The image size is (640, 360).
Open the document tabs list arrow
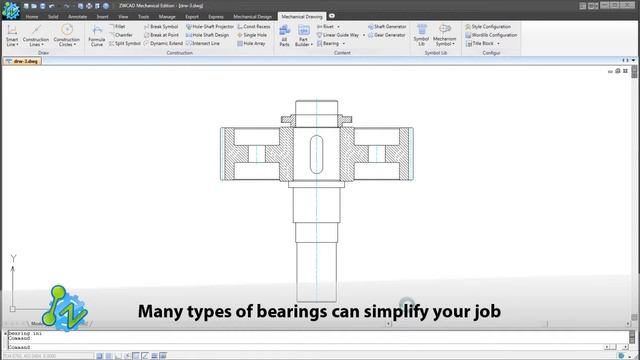point(633,60)
